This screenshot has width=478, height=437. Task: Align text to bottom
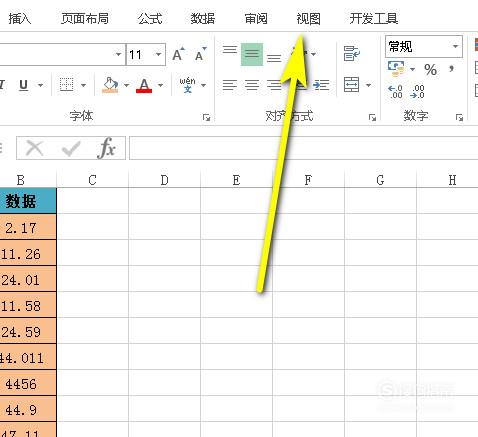coord(274,58)
